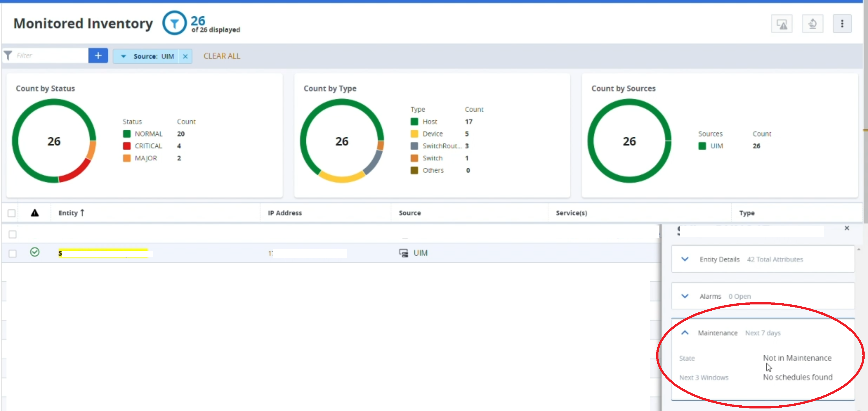The height and width of the screenshot is (411, 868).
Task: Close the entity details side panel
Action: pos(846,228)
